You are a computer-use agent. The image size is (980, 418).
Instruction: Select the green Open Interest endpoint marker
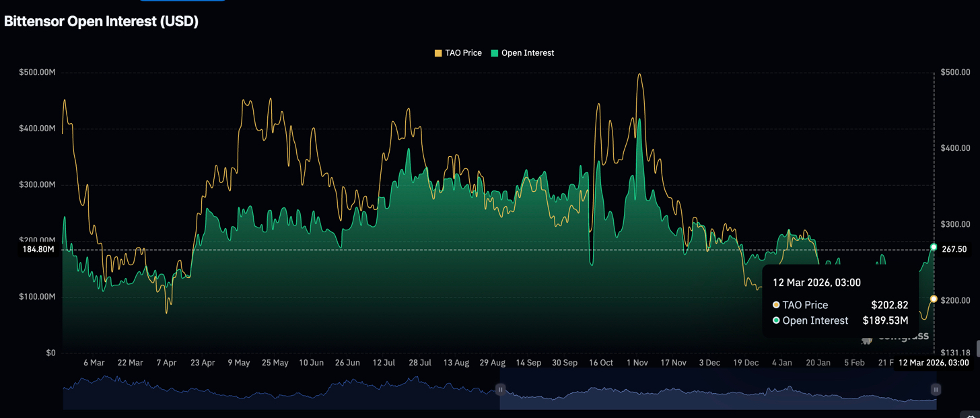coord(934,247)
